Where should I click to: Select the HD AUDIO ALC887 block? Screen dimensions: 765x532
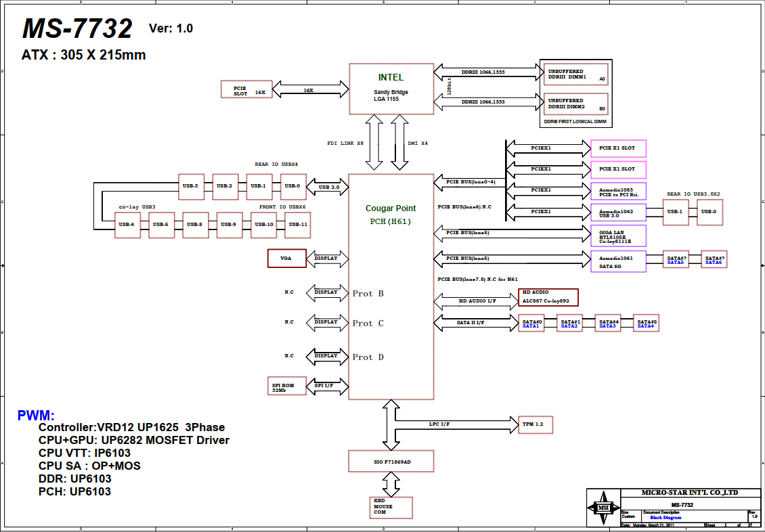tap(548, 297)
